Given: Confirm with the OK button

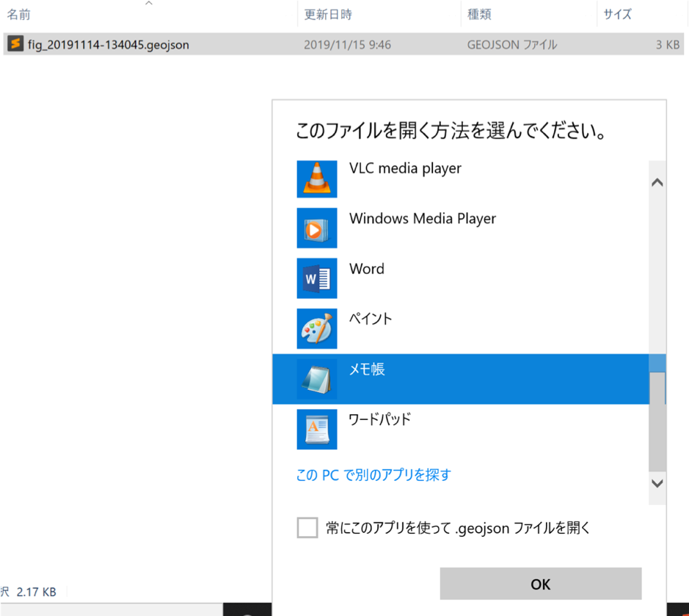Looking at the screenshot, I should 541,584.
